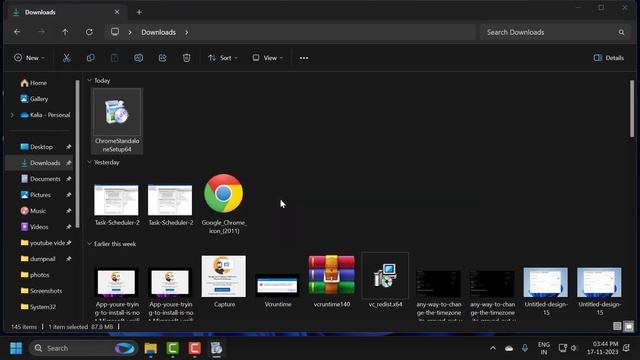This screenshot has width=640, height=360.
Task: Select the vc_redist.x64 installer
Action: (385, 281)
